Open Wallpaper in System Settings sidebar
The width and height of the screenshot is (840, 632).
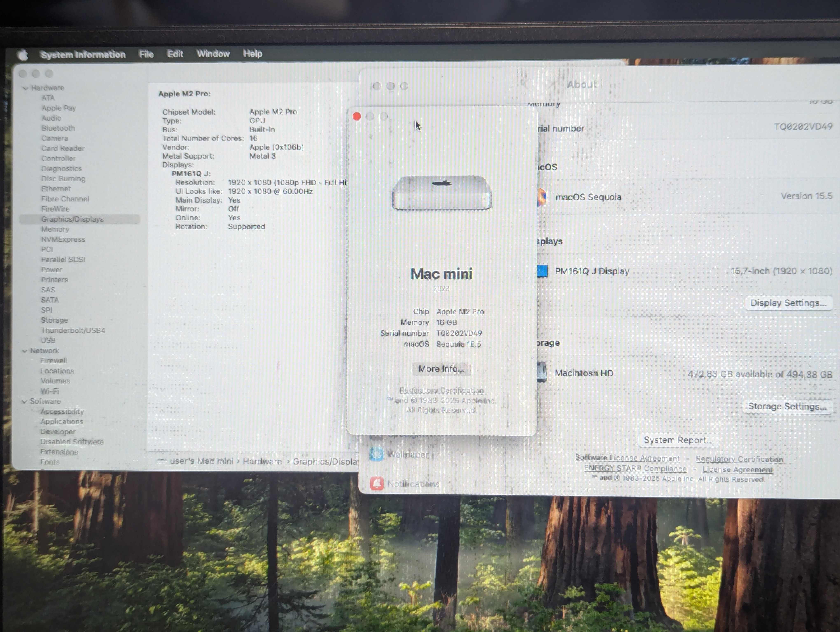tap(399, 454)
